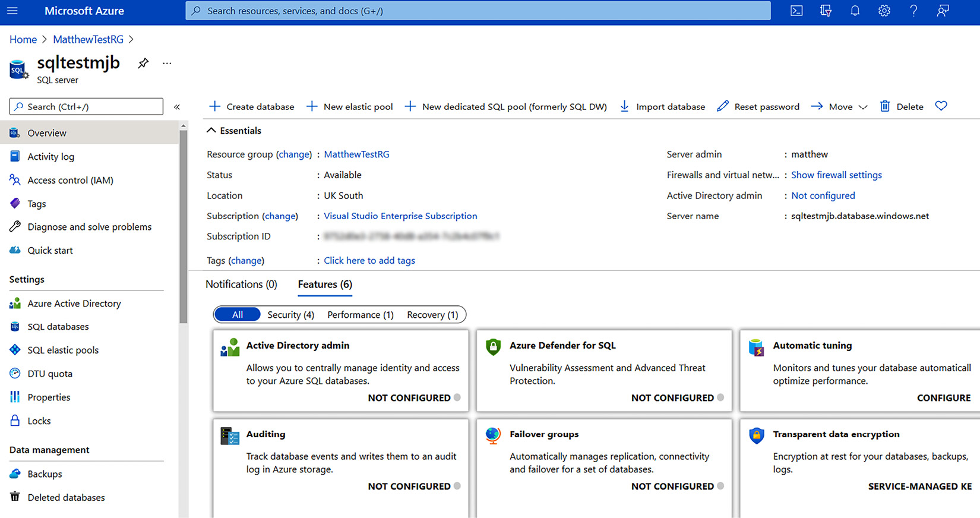Create a new database

tap(252, 106)
